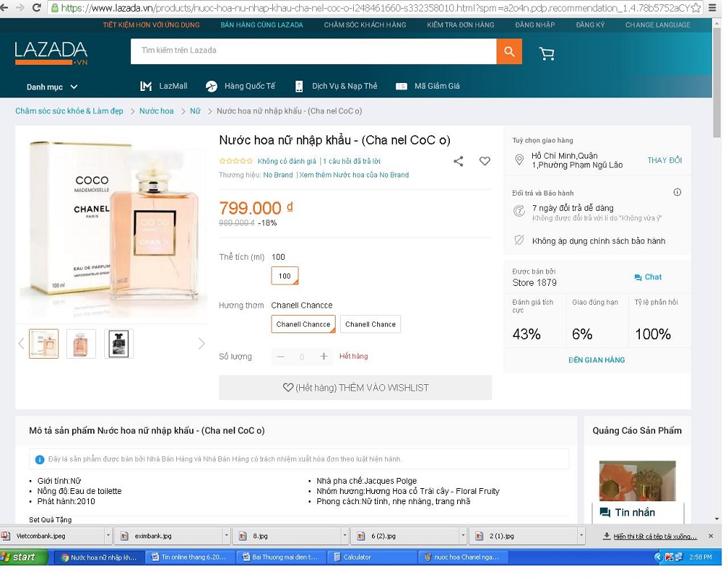Click Tiết Kiệm Hơn Với Ứng Dụng
Image resolution: width=728 pixels, height=582 pixels.
(x=151, y=25)
